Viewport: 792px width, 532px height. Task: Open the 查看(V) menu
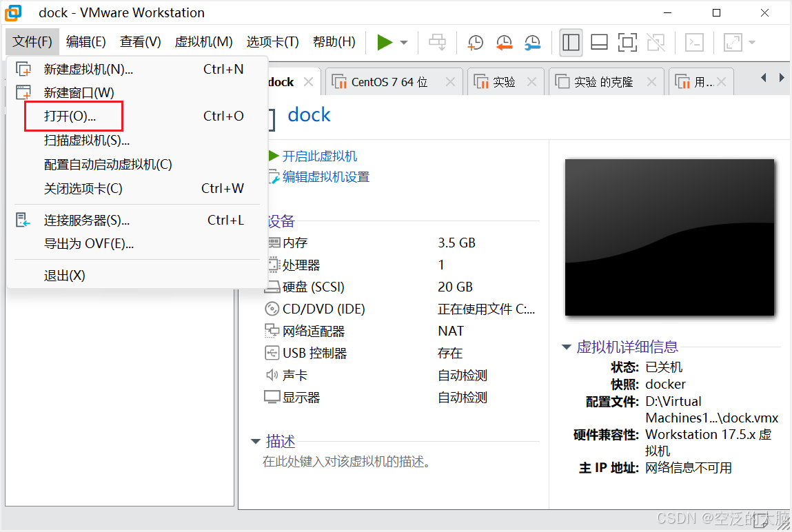pyautogui.click(x=141, y=41)
